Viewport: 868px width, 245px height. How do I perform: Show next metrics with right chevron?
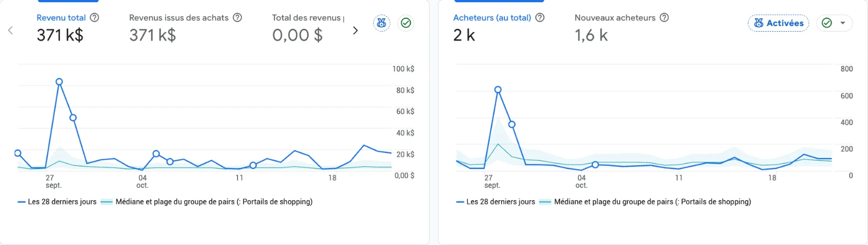pyautogui.click(x=355, y=30)
